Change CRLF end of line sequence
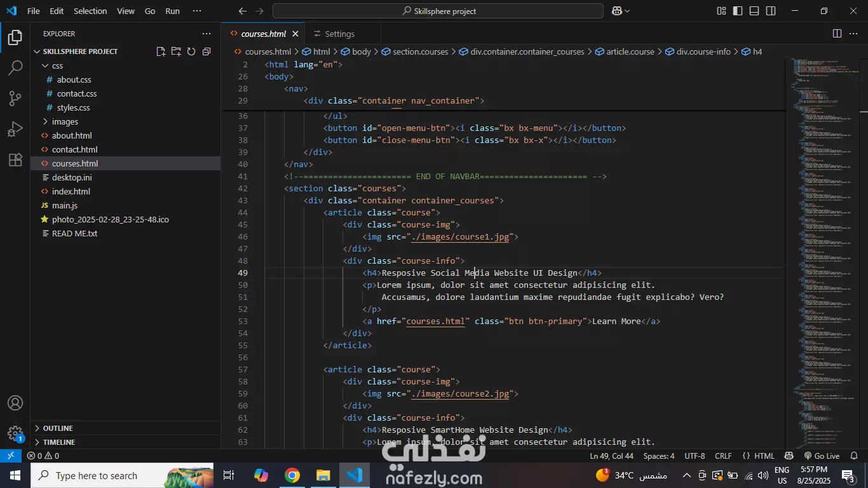Image resolution: width=868 pixels, height=488 pixels. coord(723,456)
